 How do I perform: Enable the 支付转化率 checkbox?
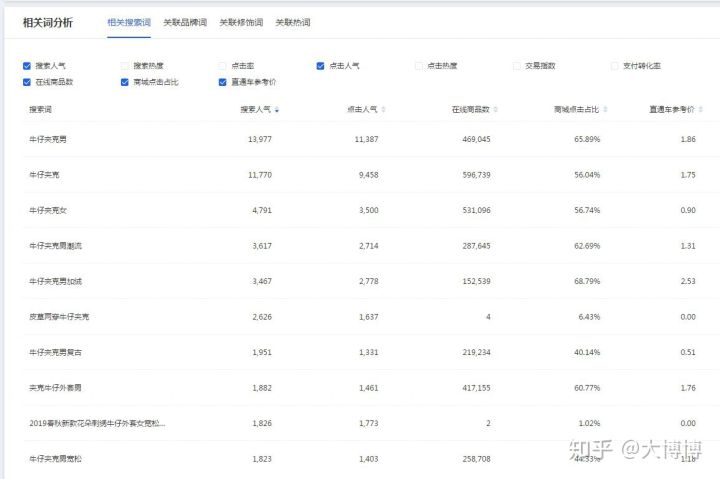coord(615,66)
